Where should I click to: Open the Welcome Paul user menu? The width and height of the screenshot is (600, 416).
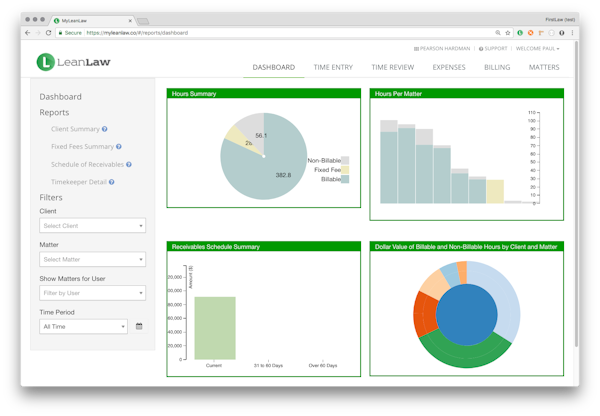pyautogui.click(x=538, y=48)
